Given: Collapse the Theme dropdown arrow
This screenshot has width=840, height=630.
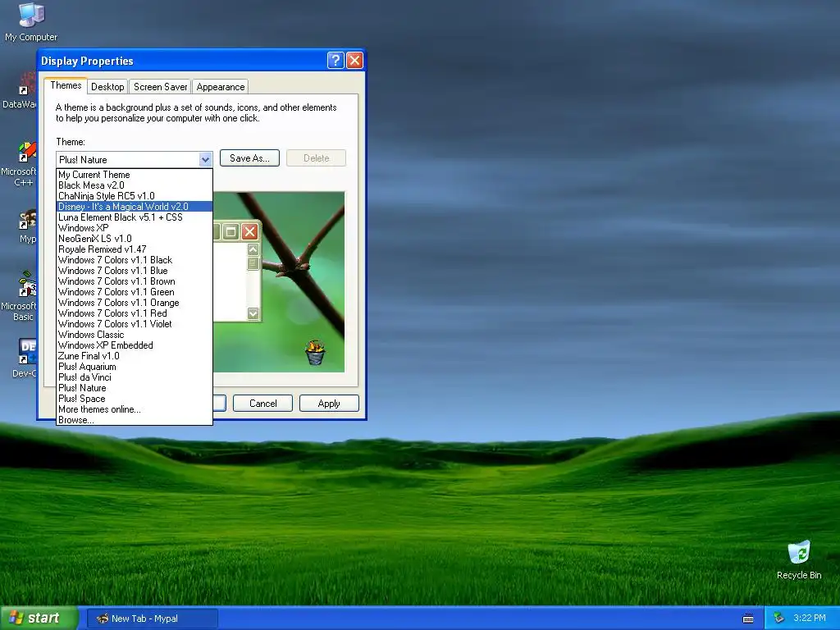Looking at the screenshot, I should (x=205, y=159).
